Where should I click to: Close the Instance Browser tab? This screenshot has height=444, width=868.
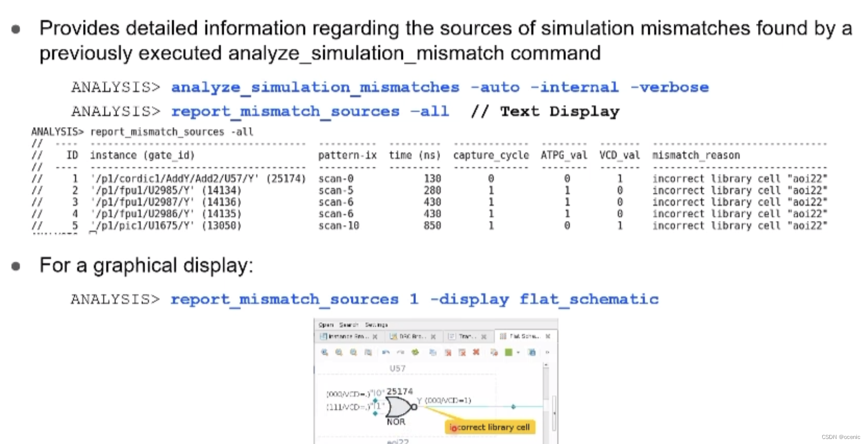coord(375,337)
